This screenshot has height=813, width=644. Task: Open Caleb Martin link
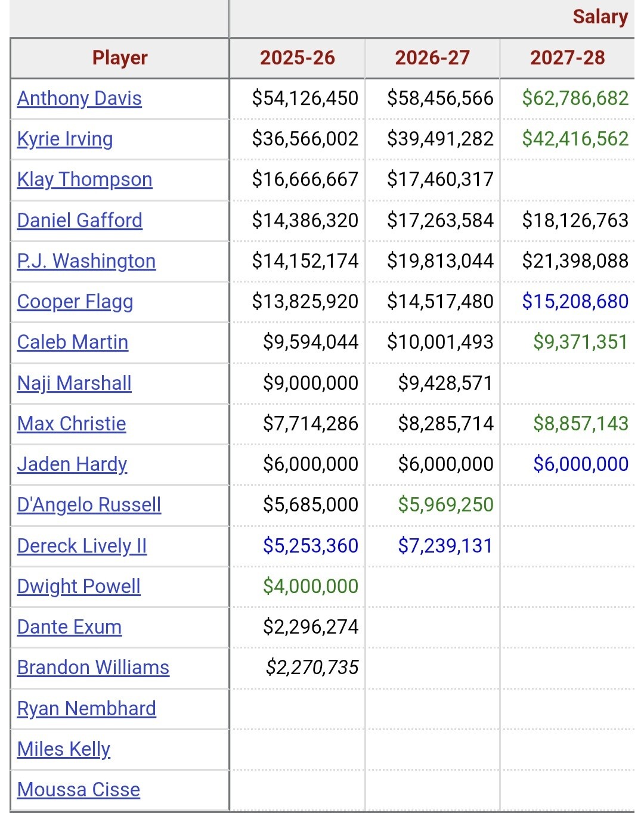[x=73, y=342]
